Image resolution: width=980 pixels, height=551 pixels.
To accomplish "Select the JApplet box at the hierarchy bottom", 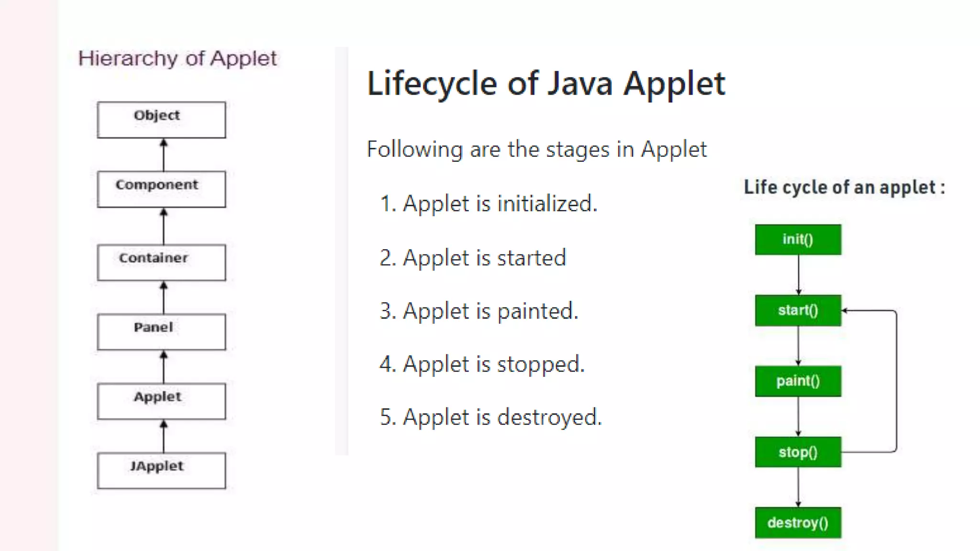I will tap(161, 470).
